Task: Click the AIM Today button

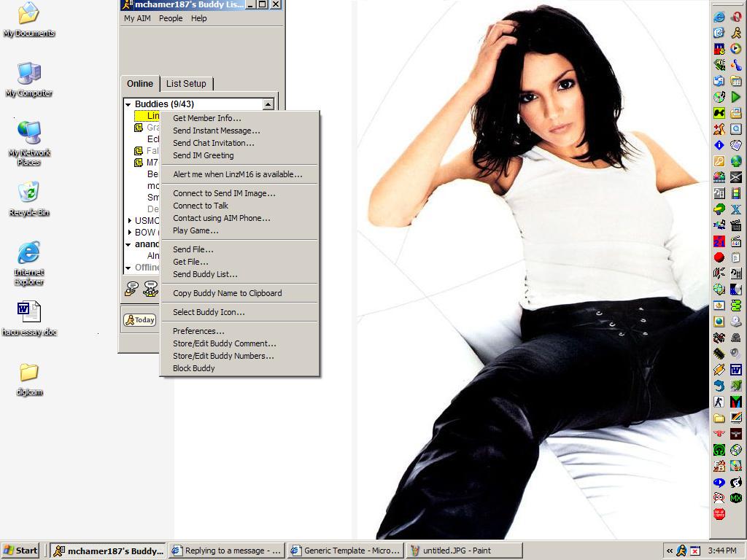Action: click(139, 320)
